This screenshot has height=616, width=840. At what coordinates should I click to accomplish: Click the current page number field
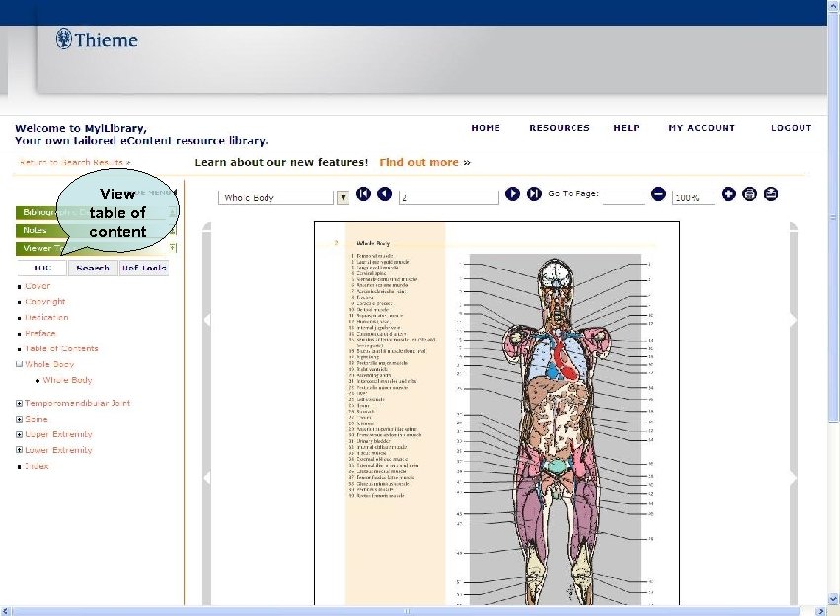click(x=449, y=197)
